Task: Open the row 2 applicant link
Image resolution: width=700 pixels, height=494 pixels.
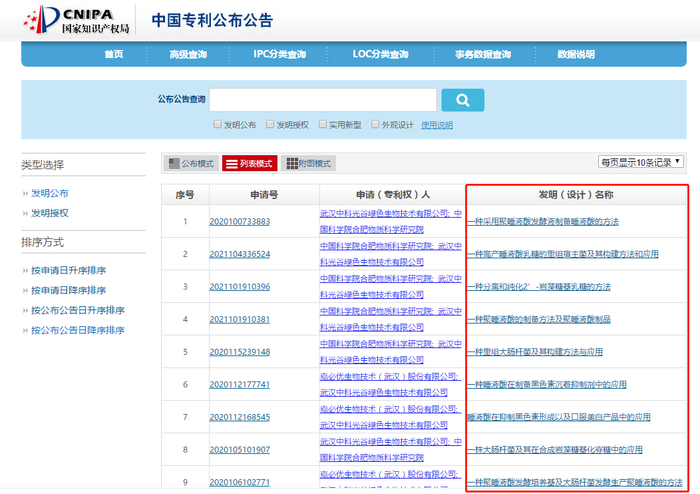Action: tap(391, 254)
